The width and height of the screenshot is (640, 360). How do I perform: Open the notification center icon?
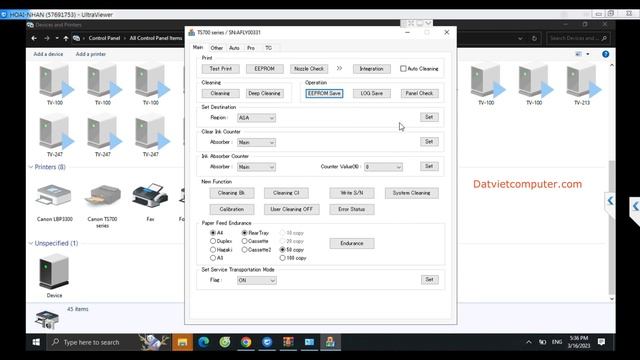tap(601, 342)
